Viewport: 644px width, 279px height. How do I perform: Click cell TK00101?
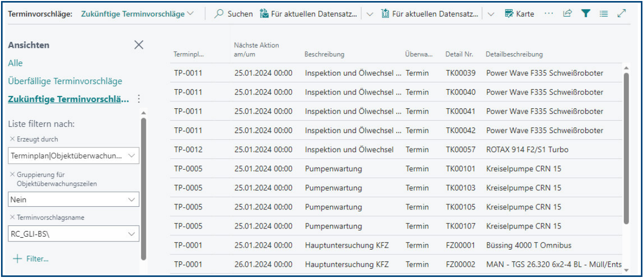461,169
